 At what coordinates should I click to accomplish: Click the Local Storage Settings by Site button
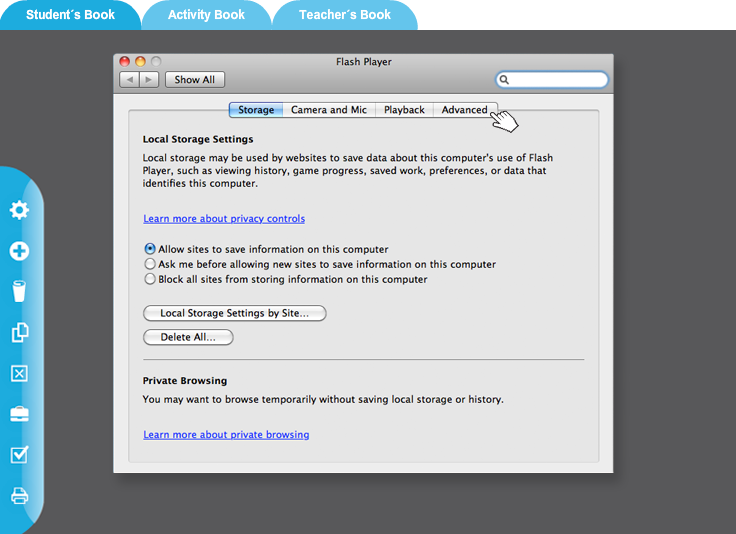point(235,314)
